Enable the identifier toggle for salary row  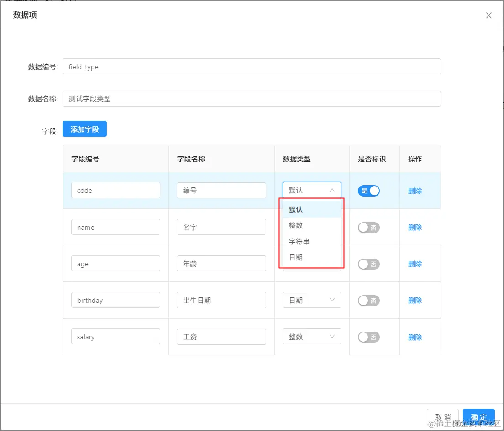(368, 337)
